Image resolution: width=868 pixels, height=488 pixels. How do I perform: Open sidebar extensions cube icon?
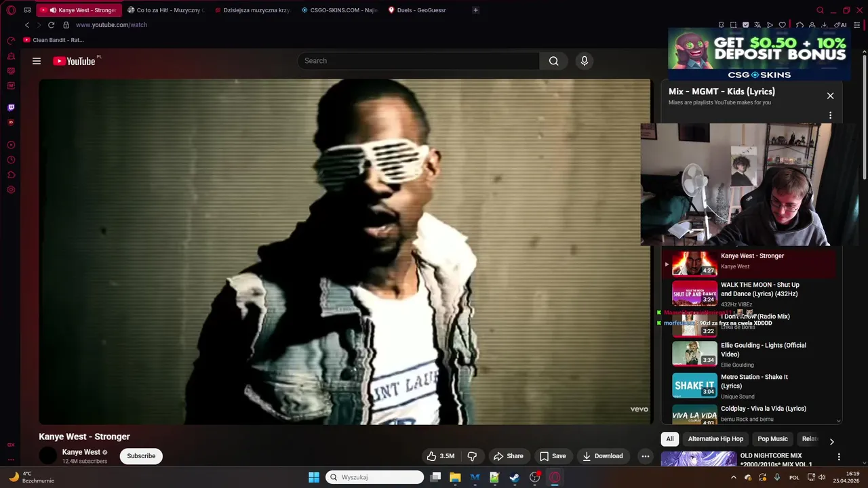[x=11, y=175]
